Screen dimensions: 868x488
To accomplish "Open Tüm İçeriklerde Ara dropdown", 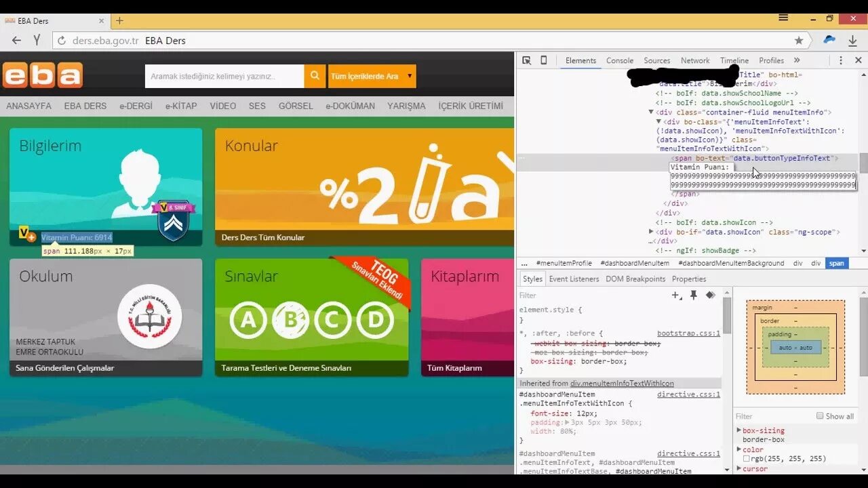I will pos(372,76).
